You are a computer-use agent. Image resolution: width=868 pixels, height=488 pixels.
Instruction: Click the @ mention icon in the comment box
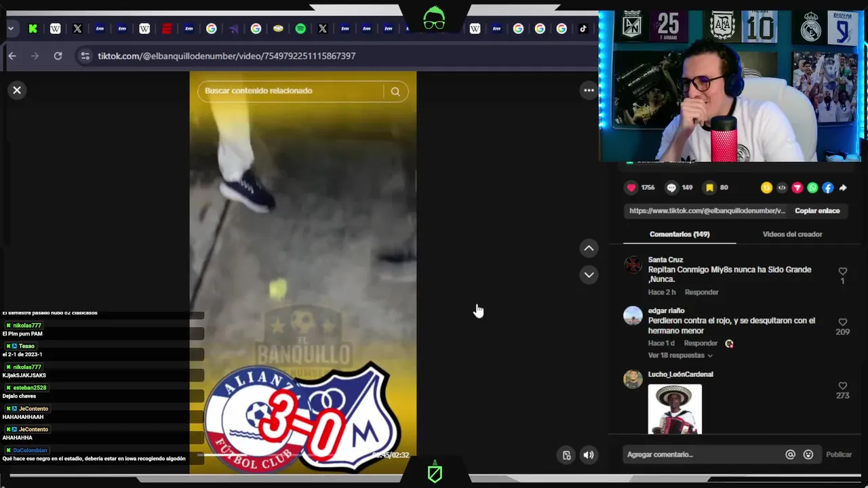tap(790, 455)
